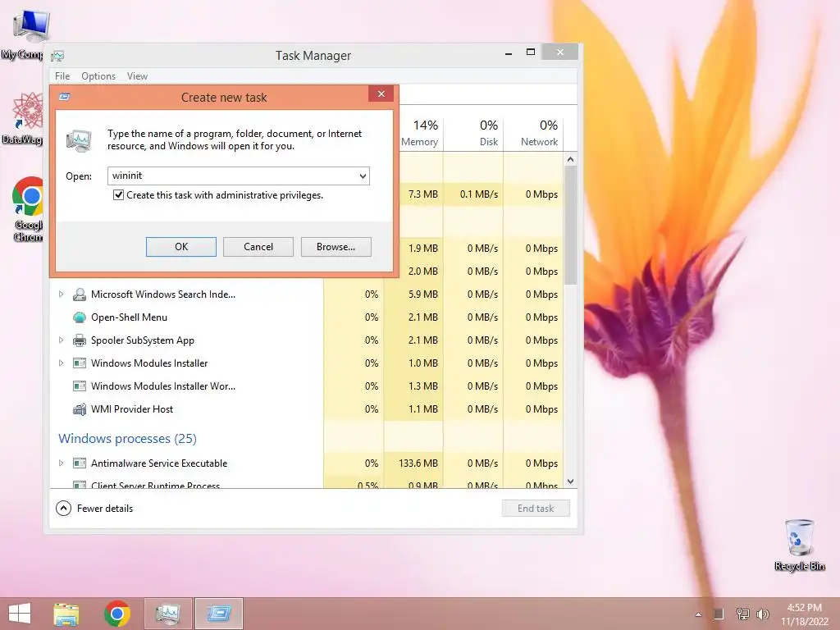
Task: Select the WMI Provider Host process name
Action: (132, 409)
